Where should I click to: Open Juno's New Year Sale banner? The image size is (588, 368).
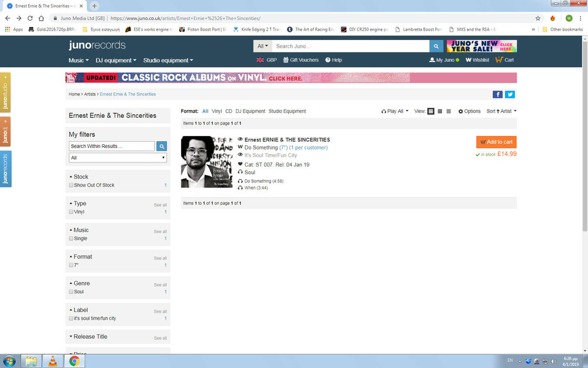click(482, 46)
